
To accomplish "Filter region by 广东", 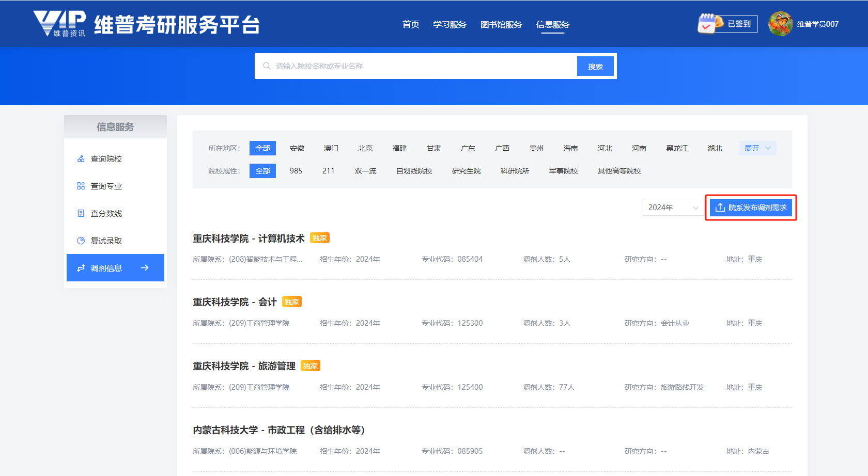I will pyautogui.click(x=468, y=148).
